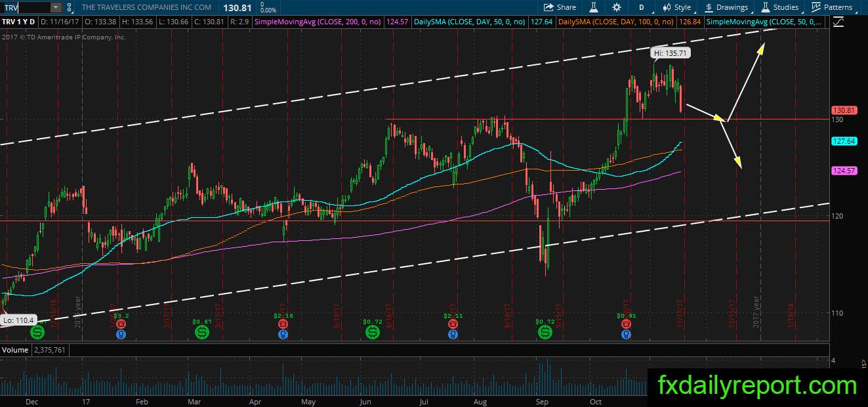Click the TRV 1 Y D chart label
This screenshot has width=868, height=407.
point(18,22)
